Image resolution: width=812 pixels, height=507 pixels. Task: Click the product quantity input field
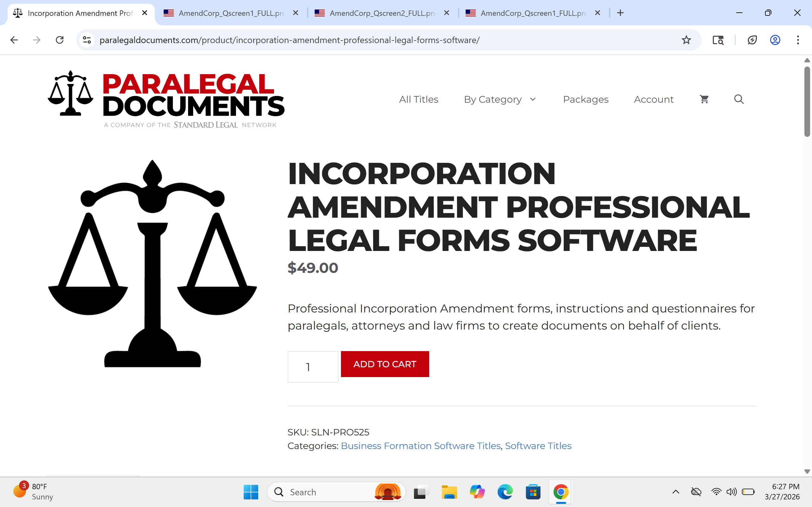313,367
